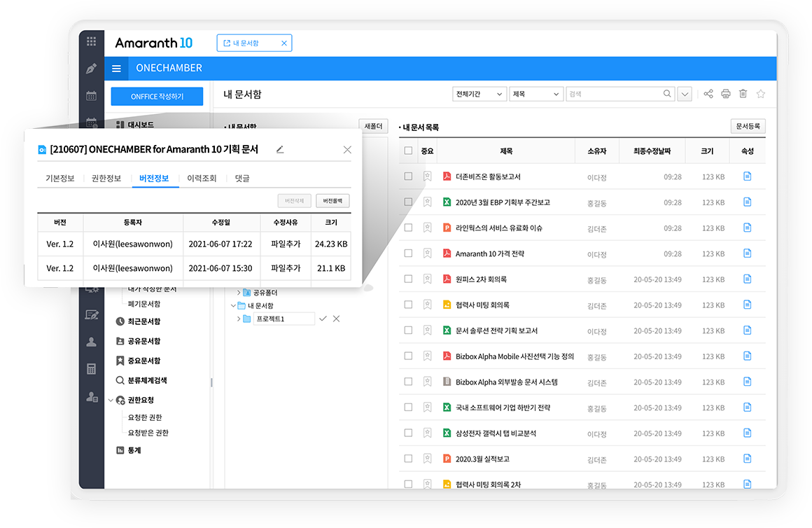Viewport: 812px width, 528px height.
Task: Click the share icon in the top toolbar
Action: pos(708,94)
